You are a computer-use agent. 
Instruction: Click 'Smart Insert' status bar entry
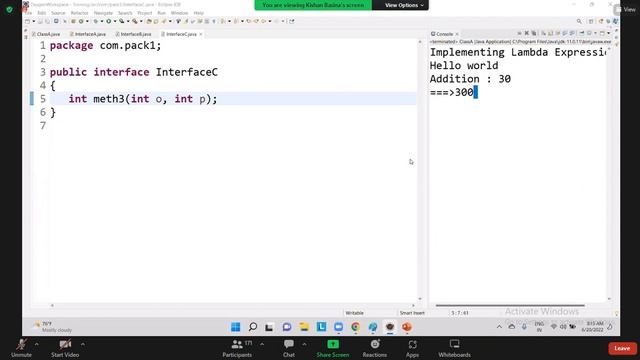pyautogui.click(x=412, y=313)
